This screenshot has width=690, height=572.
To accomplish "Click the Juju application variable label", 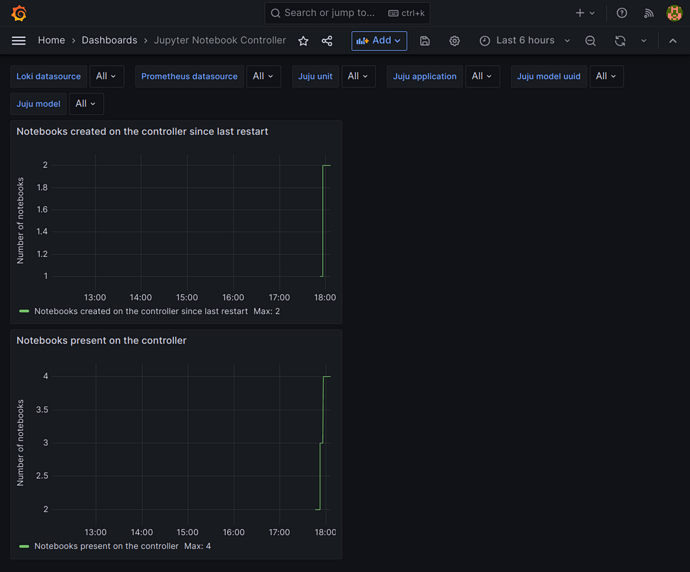I will tap(425, 76).
